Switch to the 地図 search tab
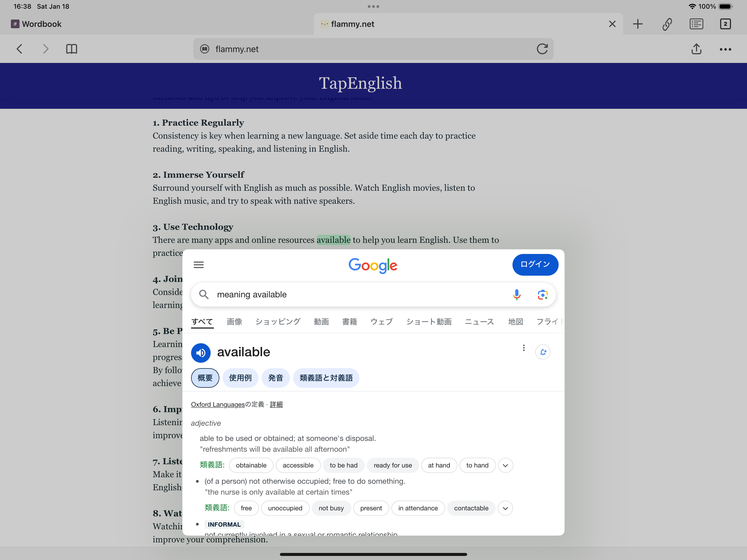Image resolution: width=747 pixels, height=560 pixels. coord(515,322)
